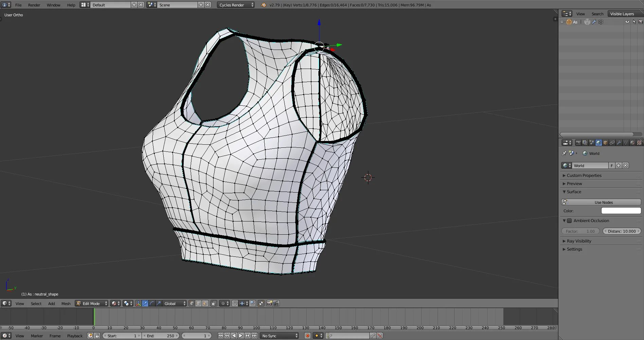Image resolution: width=644 pixels, height=340 pixels.
Task: Hide the As object via eye icon
Action: point(627,22)
